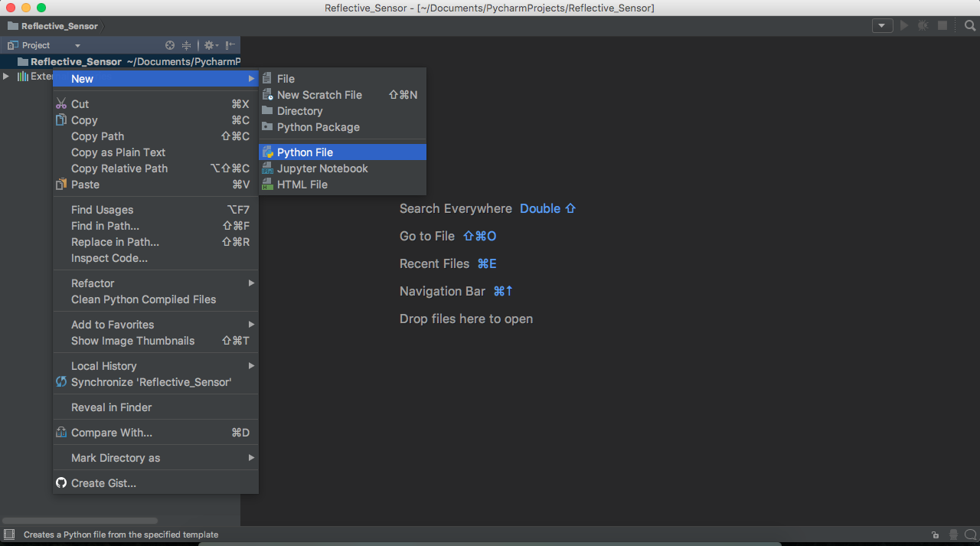The height and width of the screenshot is (546, 980).
Task: Click the New Scratch File icon
Action: tap(267, 95)
